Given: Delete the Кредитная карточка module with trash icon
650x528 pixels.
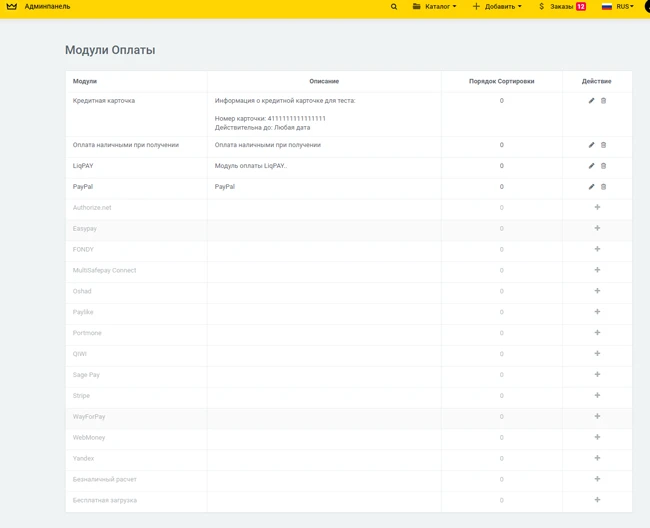Looking at the screenshot, I should [603, 101].
